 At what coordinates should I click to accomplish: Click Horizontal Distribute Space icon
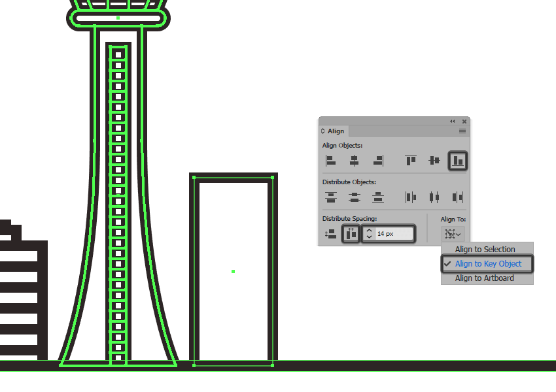pos(351,234)
